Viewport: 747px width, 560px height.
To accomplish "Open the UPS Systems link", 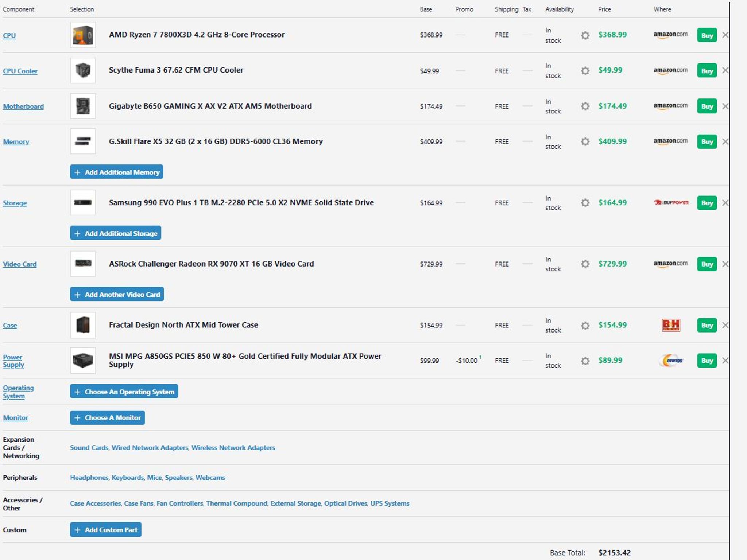I will pyautogui.click(x=390, y=503).
